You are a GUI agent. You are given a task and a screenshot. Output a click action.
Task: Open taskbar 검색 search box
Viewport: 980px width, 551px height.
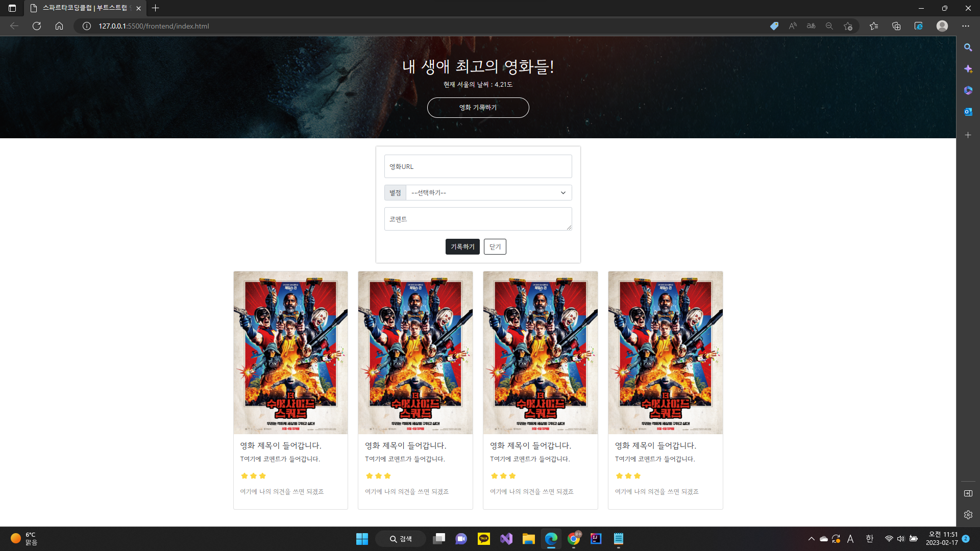(401, 539)
